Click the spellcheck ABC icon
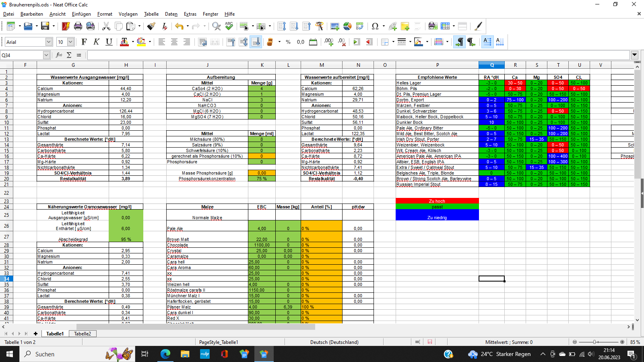 pos(229,27)
